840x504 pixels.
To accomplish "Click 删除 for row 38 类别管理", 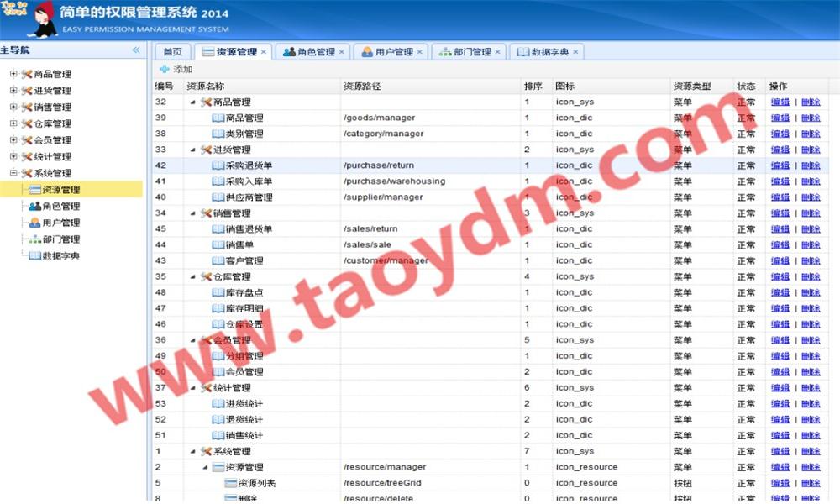I will click(x=811, y=134).
